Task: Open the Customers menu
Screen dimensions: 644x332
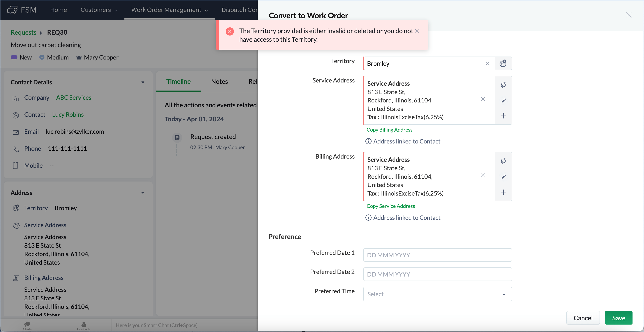Action: coord(99,10)
